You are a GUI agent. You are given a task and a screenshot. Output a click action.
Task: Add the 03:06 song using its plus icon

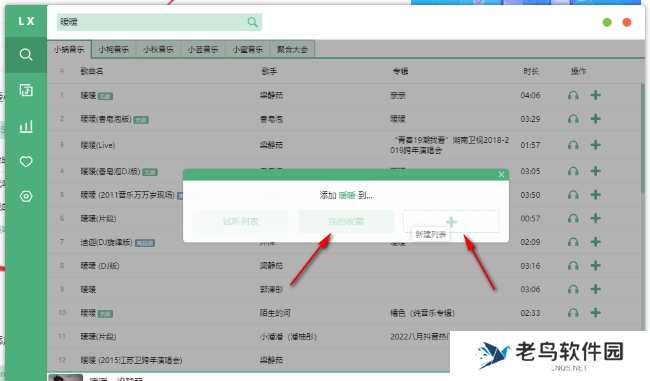596,289
